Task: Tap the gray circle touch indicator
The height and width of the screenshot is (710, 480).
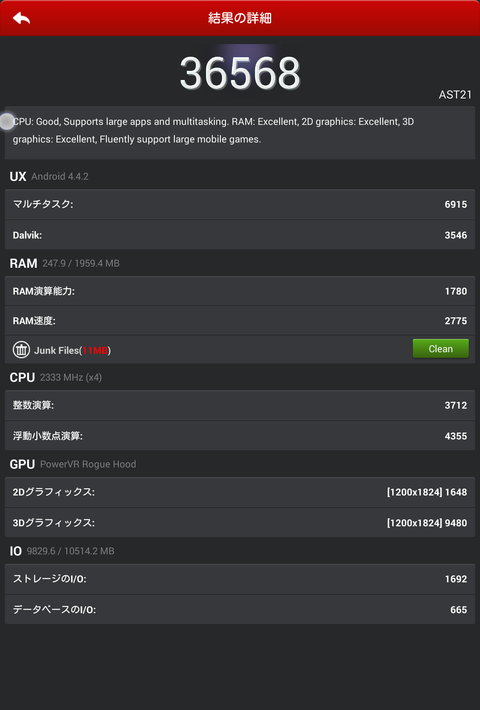Action: (7, 121)
